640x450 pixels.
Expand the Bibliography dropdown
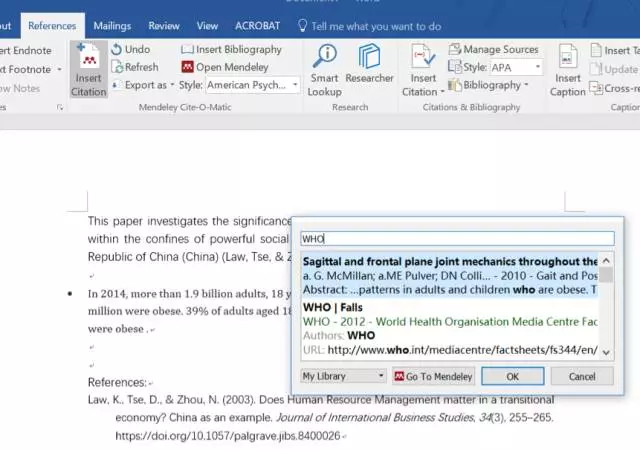(x=527, y=85)
